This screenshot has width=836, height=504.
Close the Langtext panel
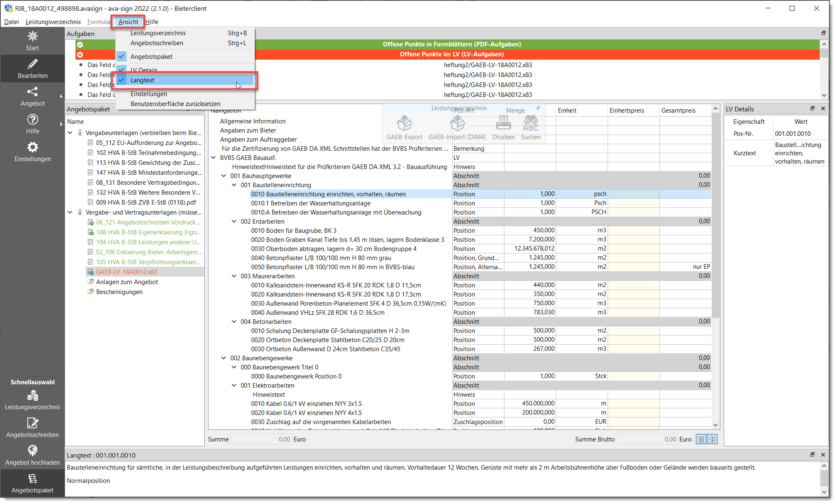click(x=823, y=455)
